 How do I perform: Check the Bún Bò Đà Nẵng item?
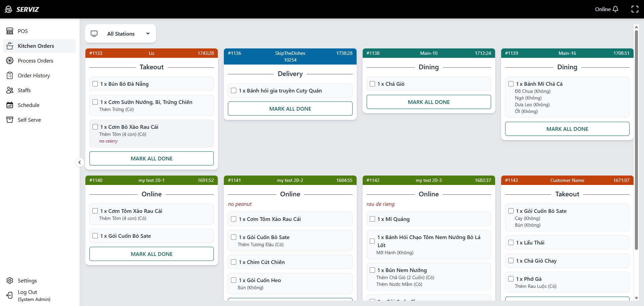[x=95, y=84]
